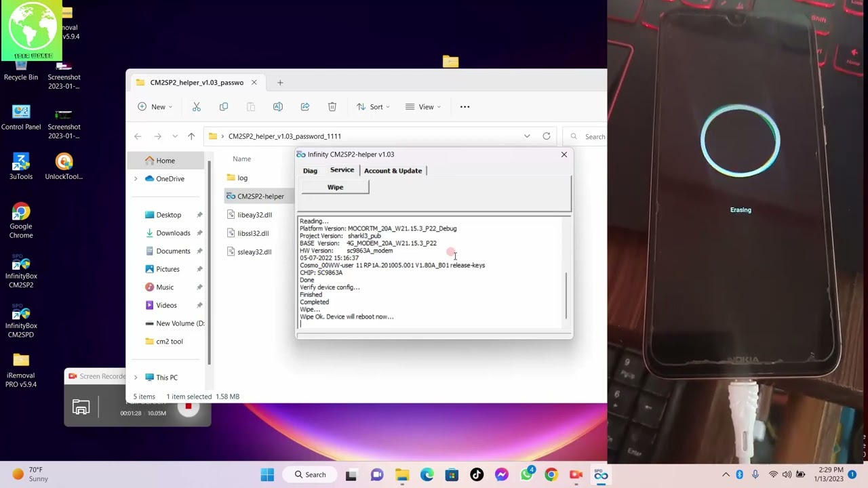Launch InfinityBox CM2SPD desktop shortcut
The height and width of the screenshot is (488, 868).
point(21,321)
